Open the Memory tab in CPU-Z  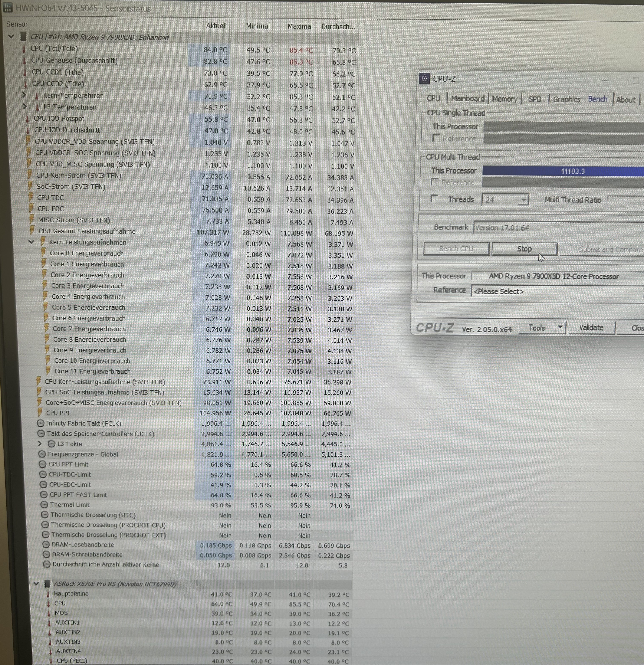(x=505, y=99)
